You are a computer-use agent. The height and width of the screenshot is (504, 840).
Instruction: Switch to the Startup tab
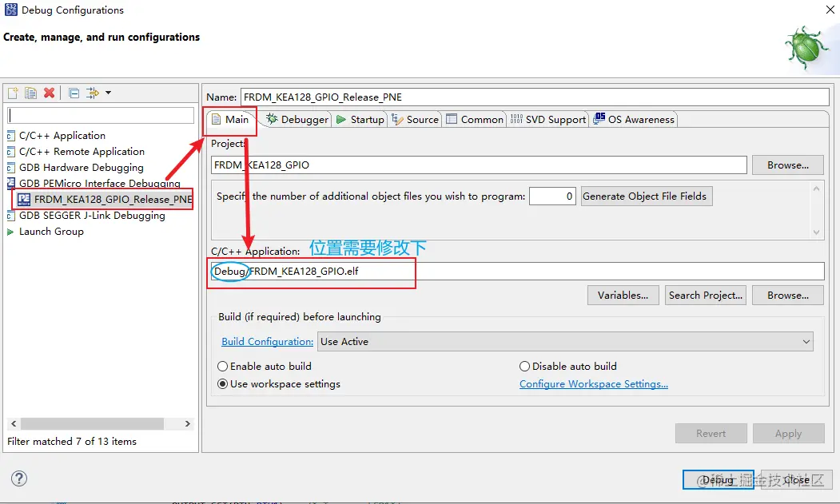pyautogui.click(x=360, y=120)
